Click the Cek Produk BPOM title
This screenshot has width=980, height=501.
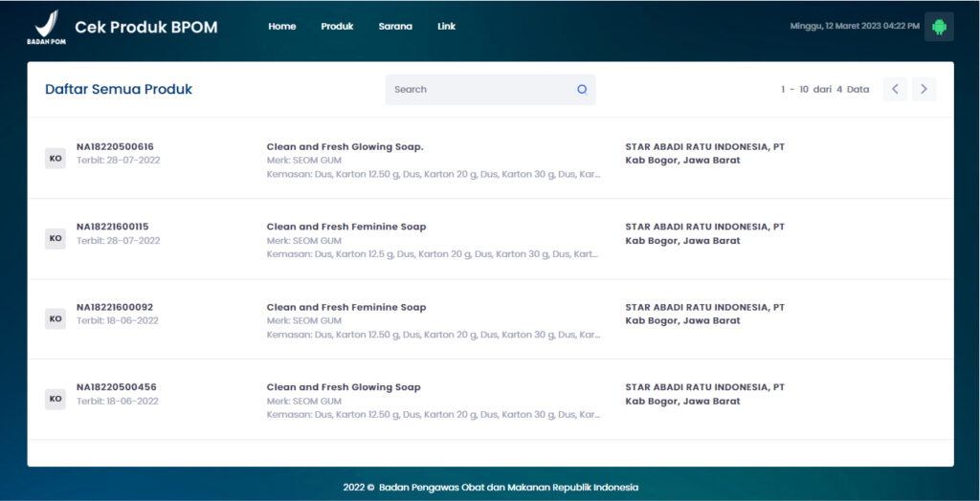(145, 27)
